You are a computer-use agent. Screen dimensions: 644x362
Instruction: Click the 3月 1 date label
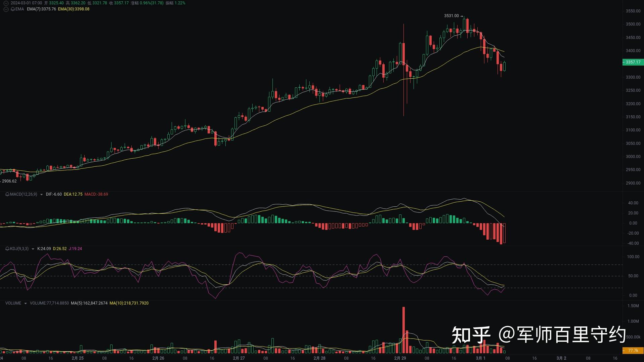pos(480,358)
